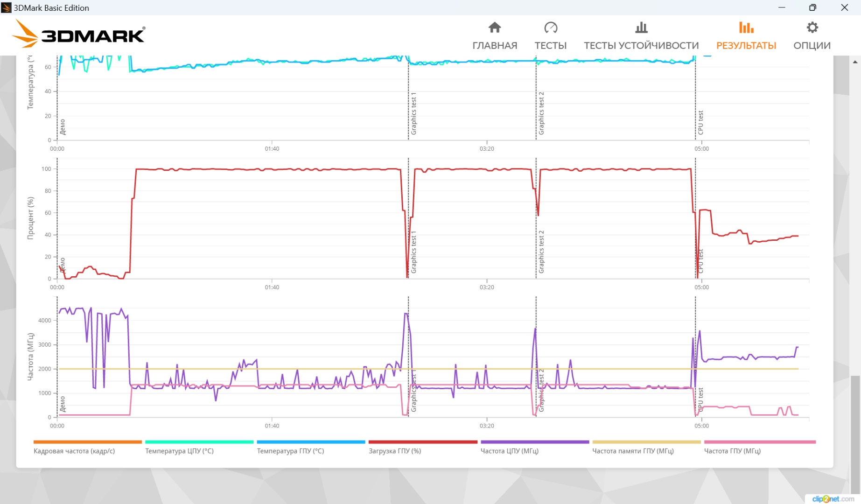
Task: Click the Частота памяти ГПУ yellow swatch
Action: (646, 441)
